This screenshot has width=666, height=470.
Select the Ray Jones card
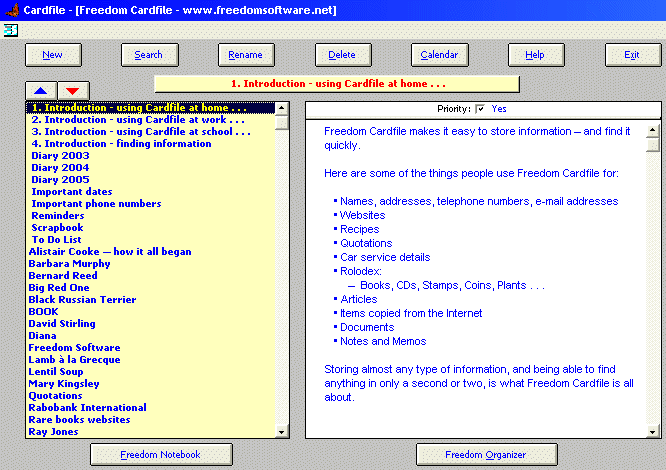tap(150, 432)
